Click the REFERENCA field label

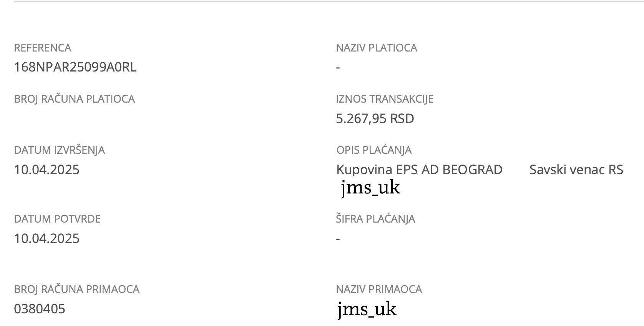[x=43, y=48]
